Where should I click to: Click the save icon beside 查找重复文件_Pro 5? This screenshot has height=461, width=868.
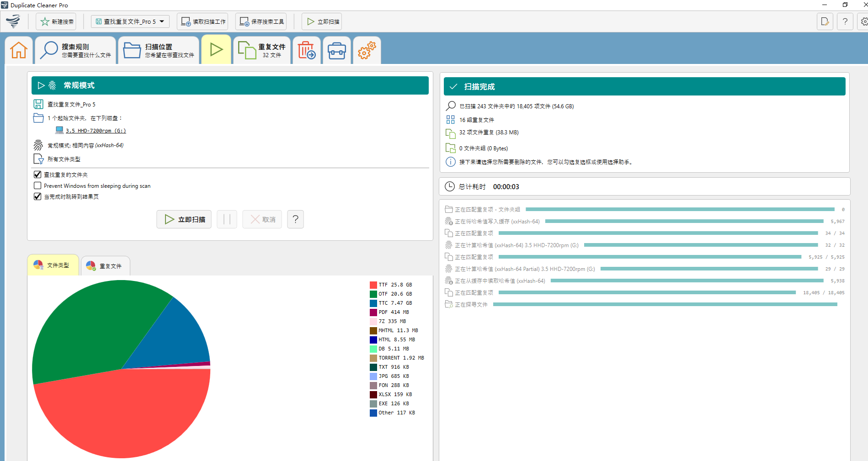(x=38, y=104)
